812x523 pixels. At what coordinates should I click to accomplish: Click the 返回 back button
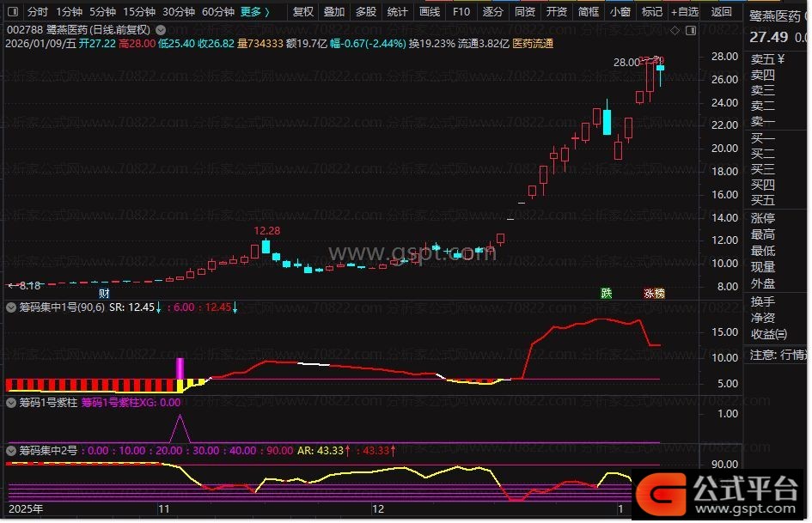pos(722,12)
